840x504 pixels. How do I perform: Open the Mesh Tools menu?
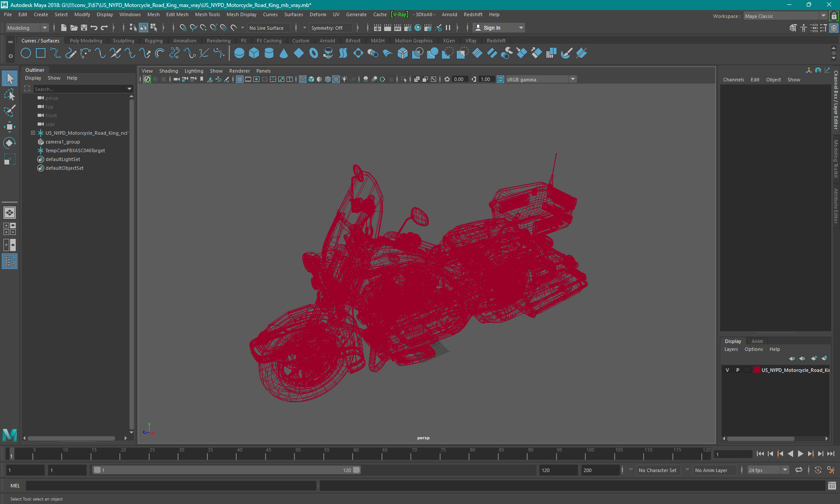point(207,14)
